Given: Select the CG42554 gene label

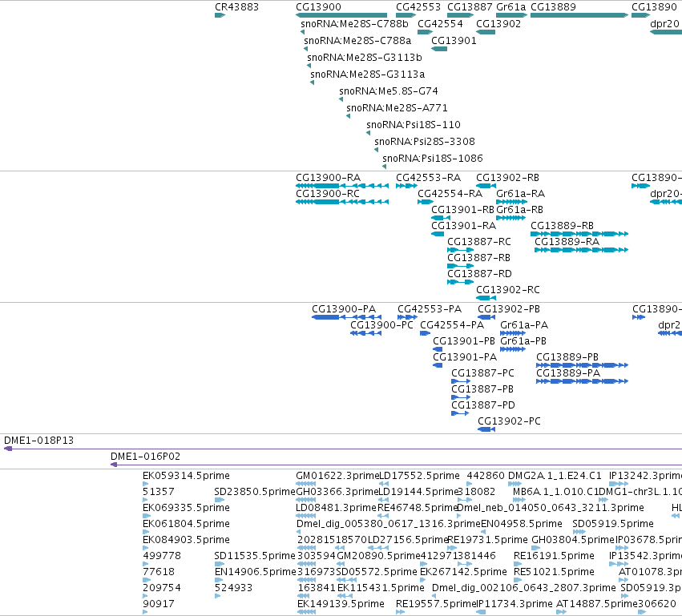Looking at the screenshot, I should 440,23.
